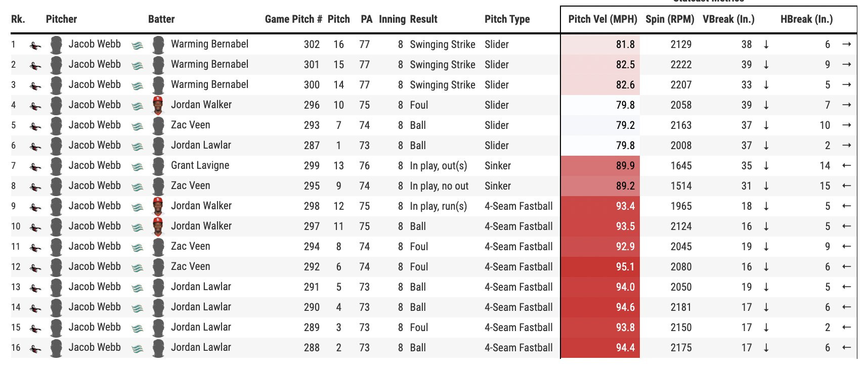The image size is (868, 370).
Task: Open Jacob Webb's name link in row 3
Action: point(95,84)
